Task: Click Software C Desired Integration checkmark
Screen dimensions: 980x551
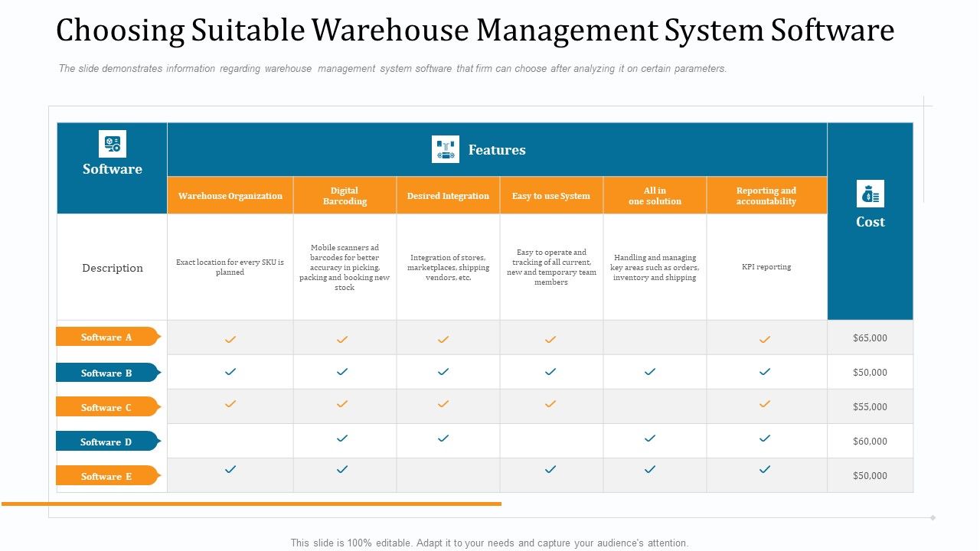Action: pos(443,404)
